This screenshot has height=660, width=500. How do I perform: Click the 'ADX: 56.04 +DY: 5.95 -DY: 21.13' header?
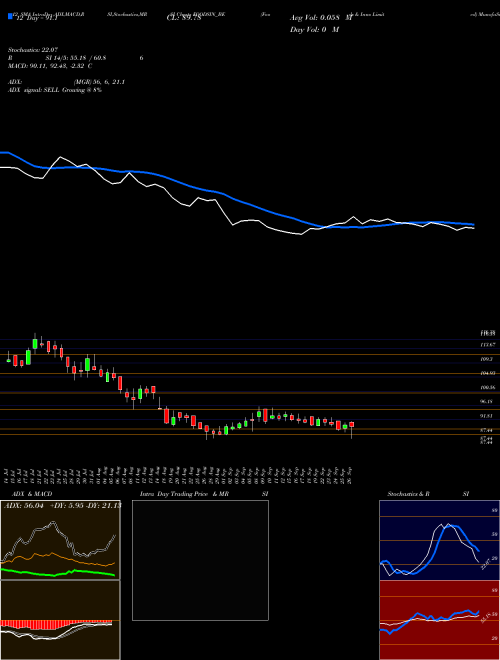pos(62,505)
